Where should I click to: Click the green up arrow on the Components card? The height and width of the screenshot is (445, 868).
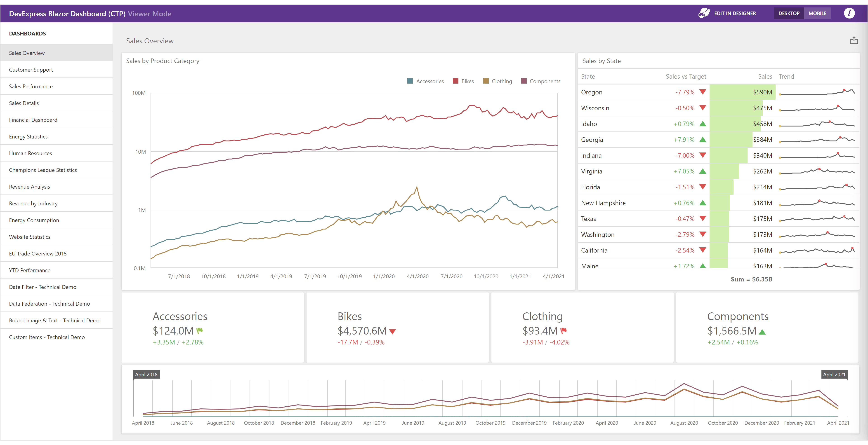pyautogui.click(x=762, y=332)
